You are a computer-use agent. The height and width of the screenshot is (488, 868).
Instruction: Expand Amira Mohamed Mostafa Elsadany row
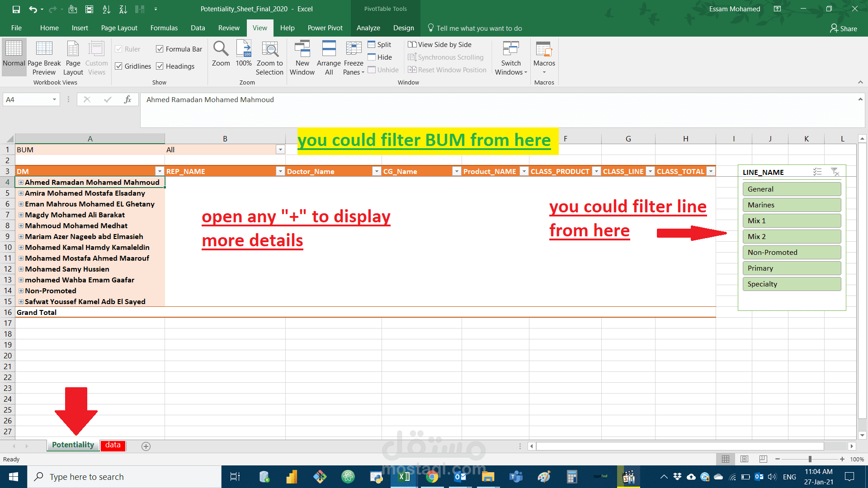point(21,193)
